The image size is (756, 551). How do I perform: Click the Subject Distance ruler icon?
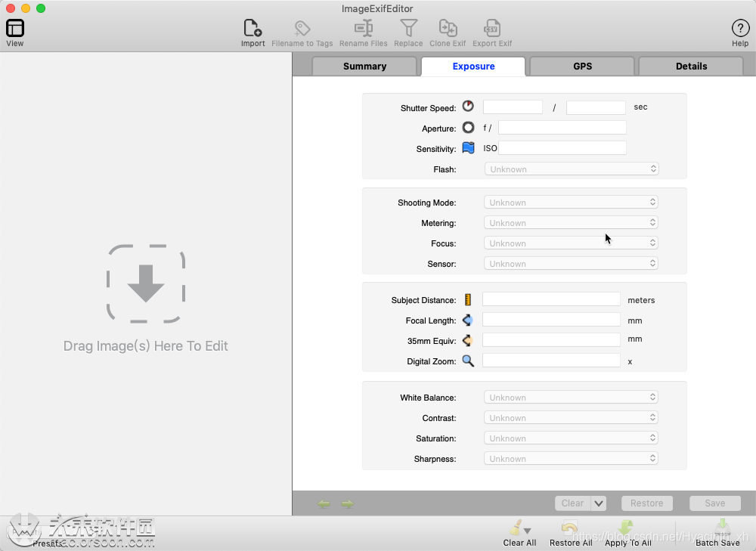[468, 299]
